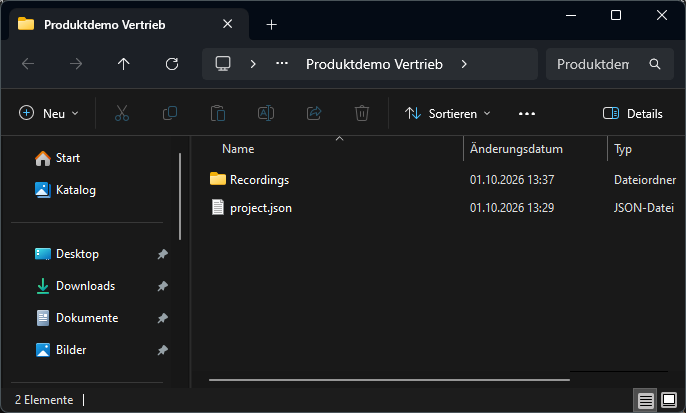
Task: Click the Cut scissors icon
Action: tap(122, 113)
